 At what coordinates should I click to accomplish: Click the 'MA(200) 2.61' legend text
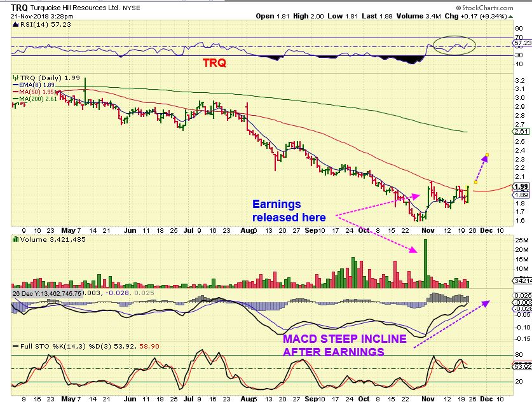(38, 99)
